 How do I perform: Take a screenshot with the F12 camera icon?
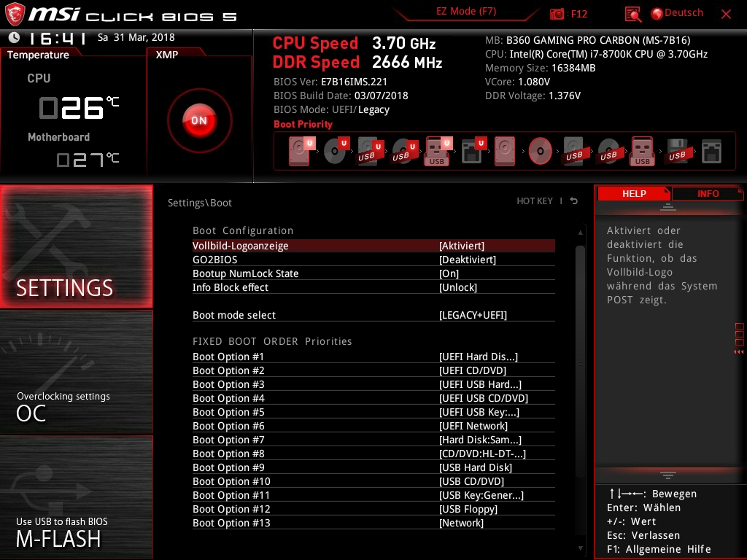pos(557,14)
